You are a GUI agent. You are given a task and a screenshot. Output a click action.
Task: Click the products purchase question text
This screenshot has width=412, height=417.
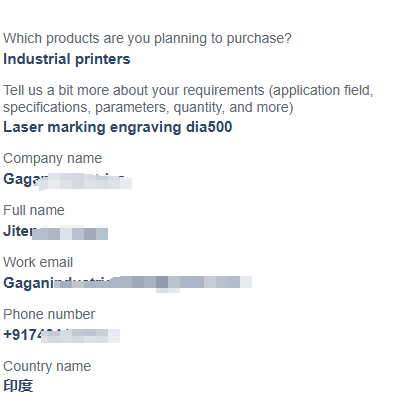click(147, 39)
